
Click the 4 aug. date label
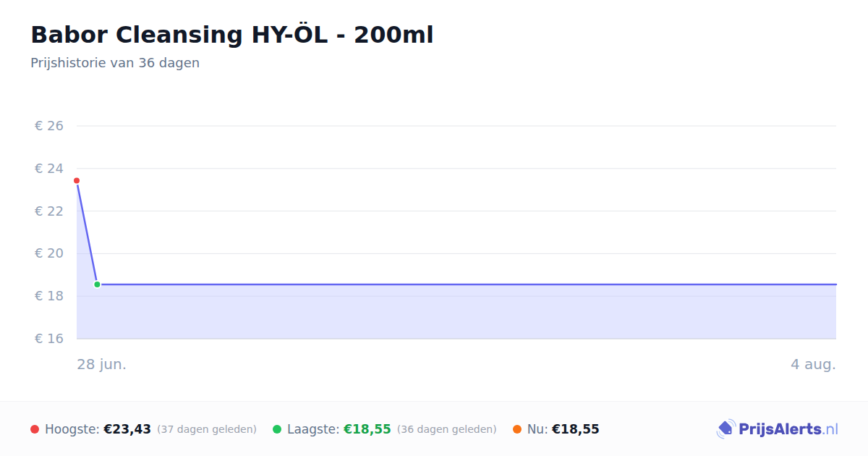[x=813, y=364]
